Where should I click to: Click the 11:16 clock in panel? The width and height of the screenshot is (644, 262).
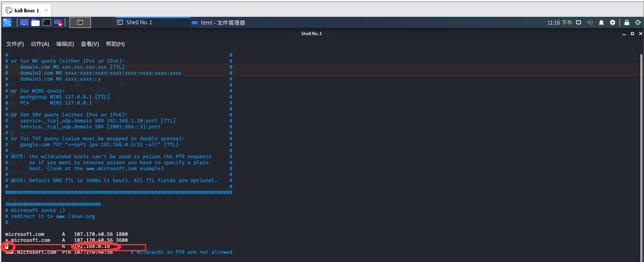pyautogui.click(x=560, y=23)
